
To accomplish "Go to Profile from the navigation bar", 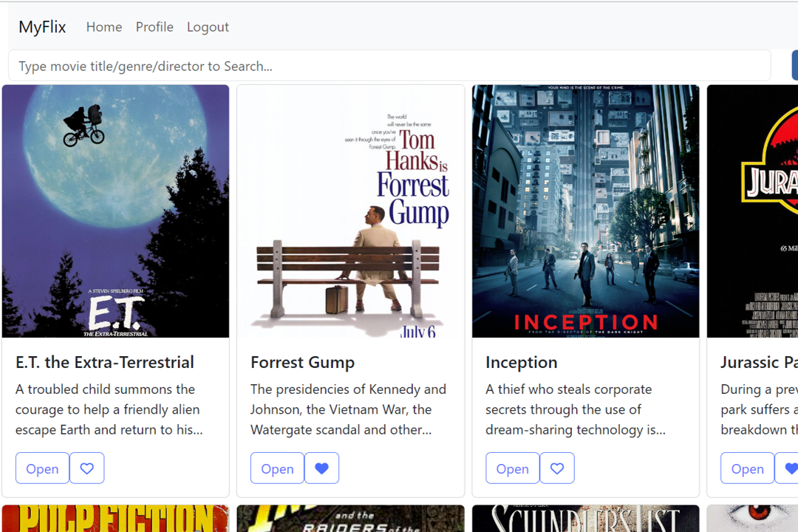I will coord(154,27).
